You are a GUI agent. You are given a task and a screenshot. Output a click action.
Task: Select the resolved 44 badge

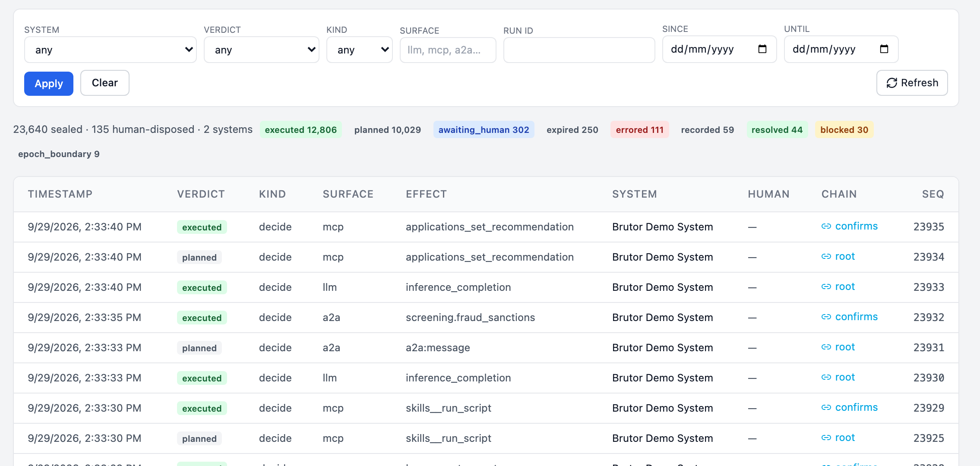click(777, 130)
